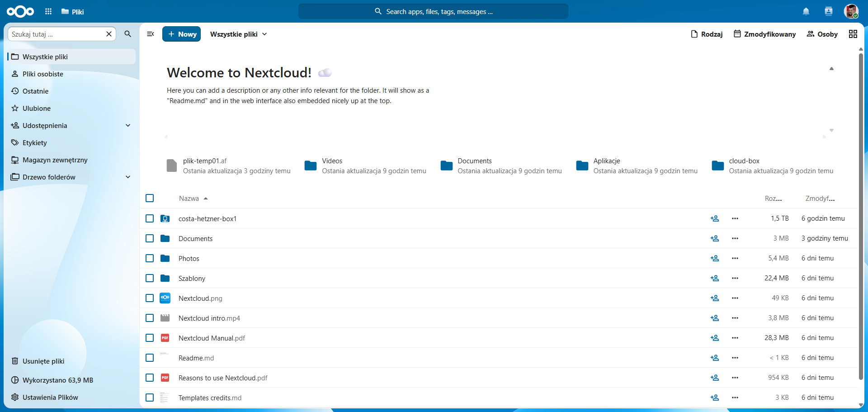Viewport: 868px width, 412px height.
Task: Open the contacts search icon
Action: (x=828, y=11)
